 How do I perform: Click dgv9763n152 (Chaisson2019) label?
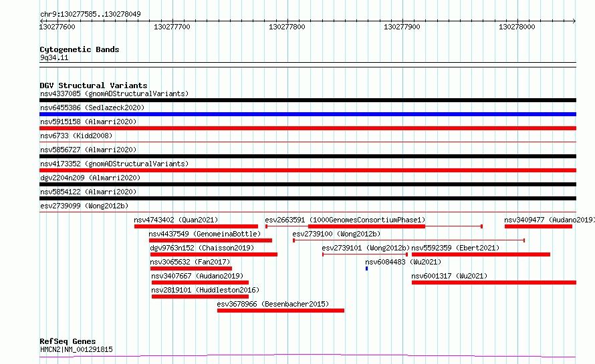coord(203,248)
